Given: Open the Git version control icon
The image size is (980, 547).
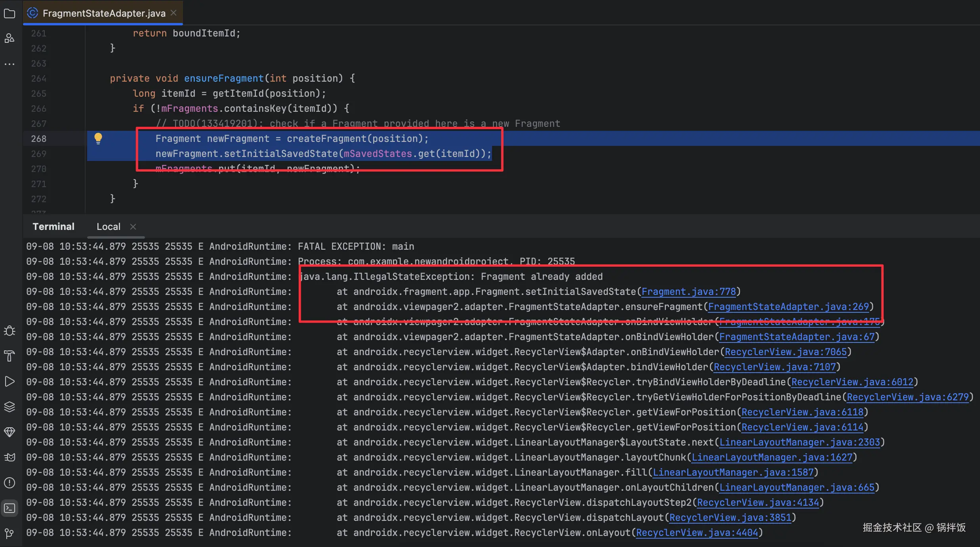Looking at the screenshot, I should pos(10,533).
